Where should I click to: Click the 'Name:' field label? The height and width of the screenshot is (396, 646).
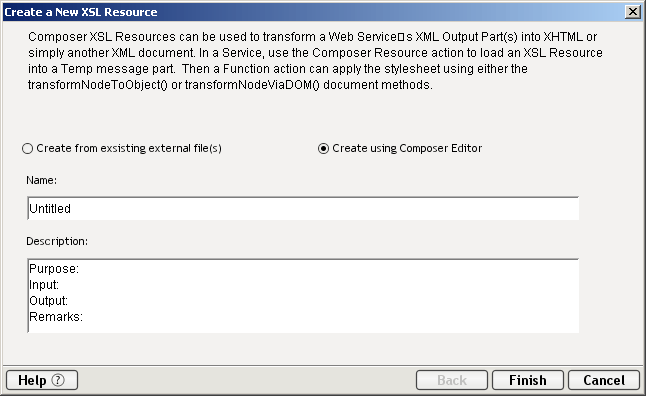[42, 180]
